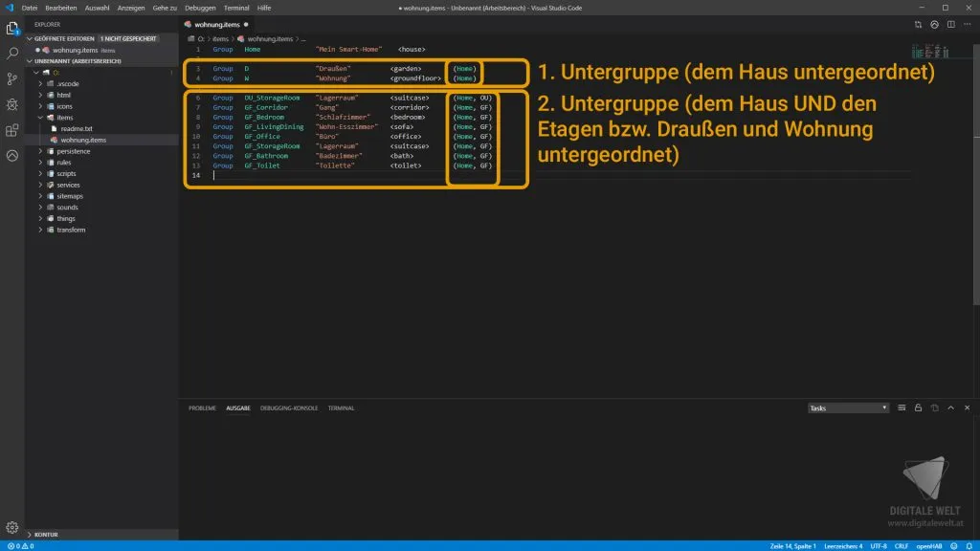This screenshot has height=551, width=980.
Task: Expand the persistence folder
Action: (40, 151)
